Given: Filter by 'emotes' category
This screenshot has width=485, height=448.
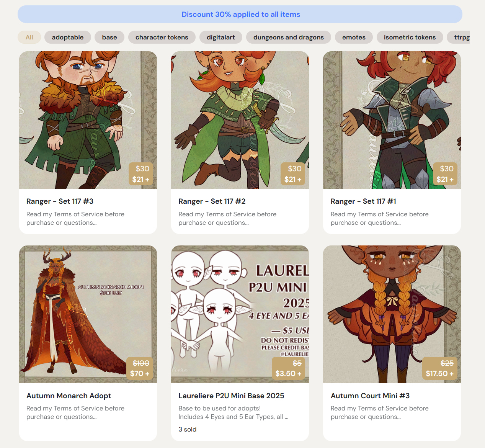Looking at the screenshot, I should pyautogui.click(x=354, y=37).
